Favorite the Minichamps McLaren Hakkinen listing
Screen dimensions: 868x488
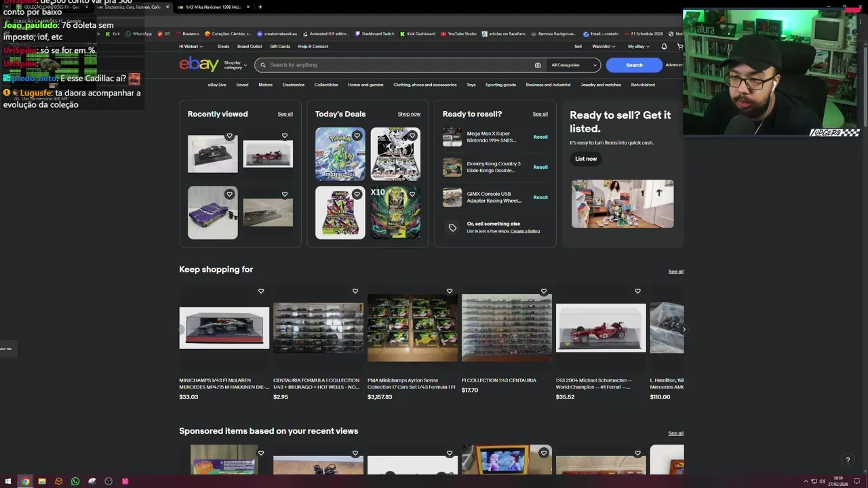tap(260, 291)
